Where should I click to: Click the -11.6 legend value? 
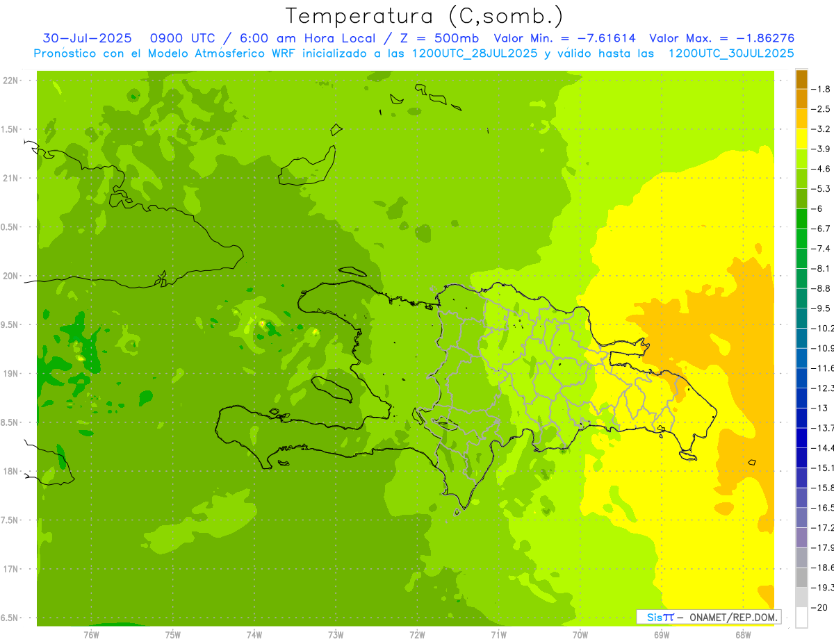[824, 368]
